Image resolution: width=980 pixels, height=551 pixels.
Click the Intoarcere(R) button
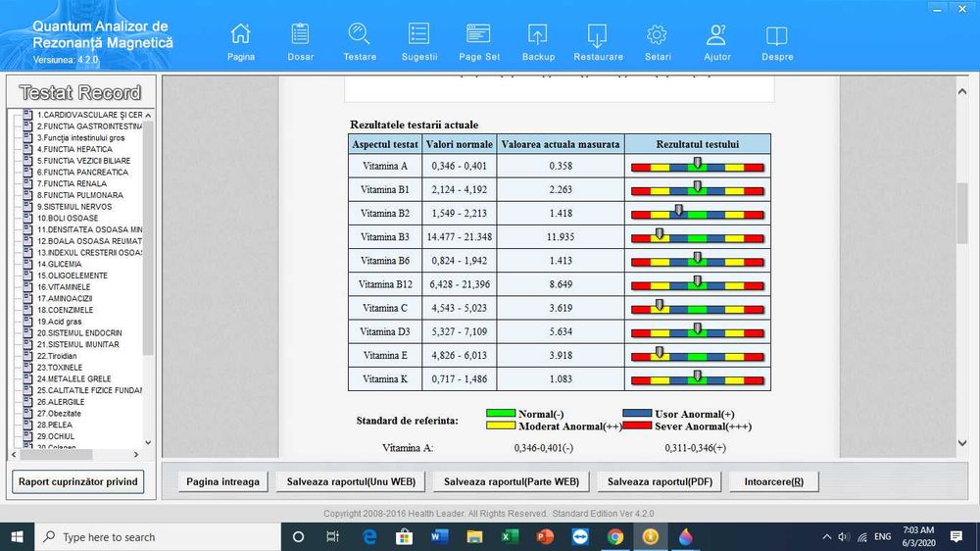(774, 481)
